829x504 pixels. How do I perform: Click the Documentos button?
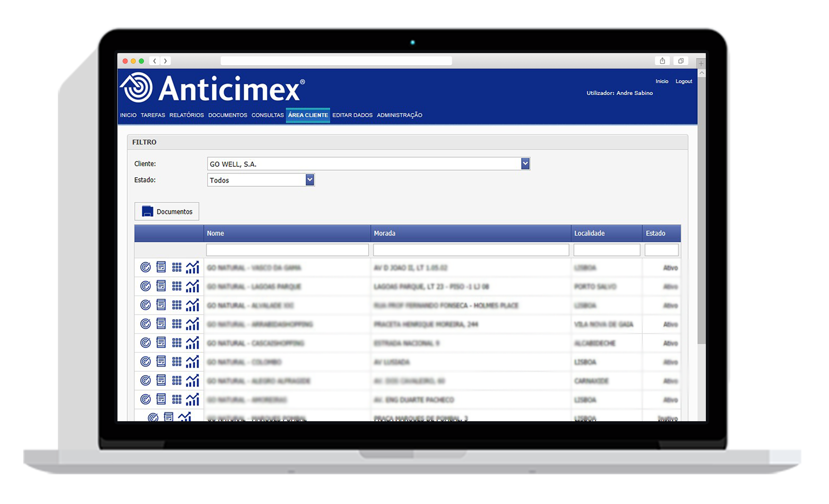pyautogui.click(x=167, y=211)
